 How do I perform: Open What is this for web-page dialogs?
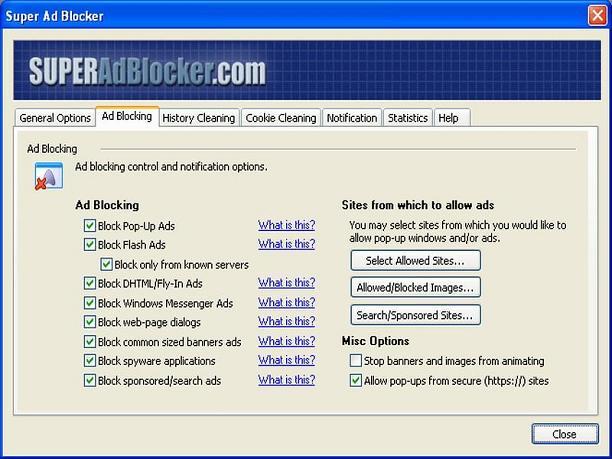click(286, 321)
